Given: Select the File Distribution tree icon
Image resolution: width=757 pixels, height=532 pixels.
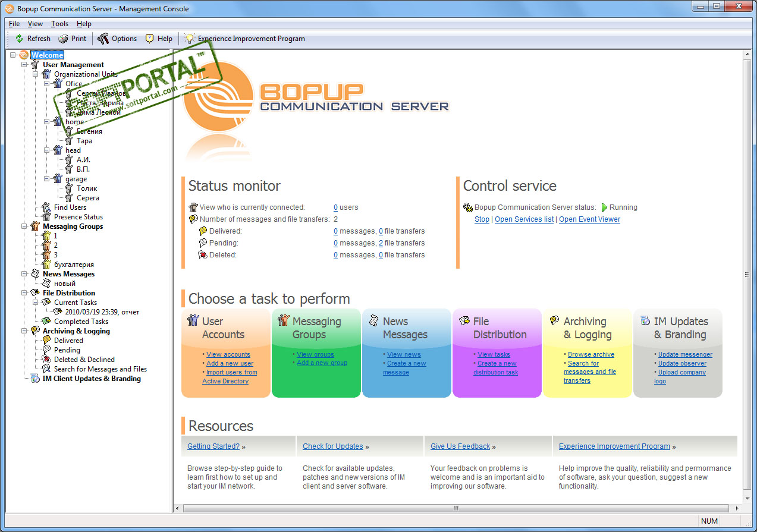Looking at the screenshot, I should click(x=35, y=293).
